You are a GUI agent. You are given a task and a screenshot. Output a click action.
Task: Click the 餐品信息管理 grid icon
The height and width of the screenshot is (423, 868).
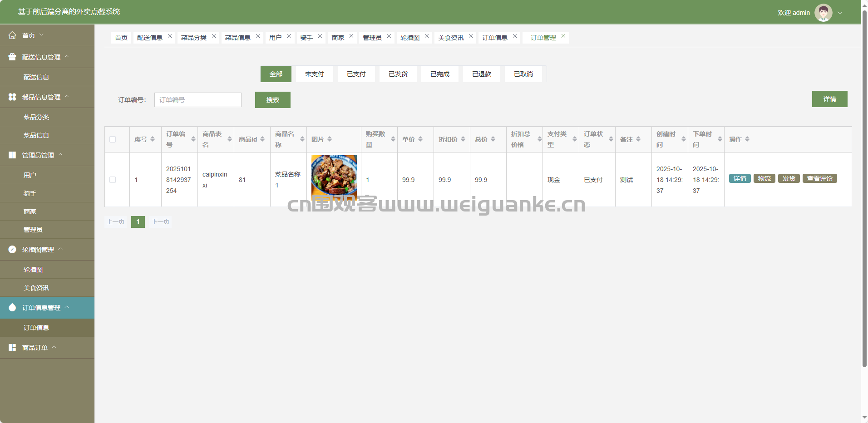pos(12,97)
